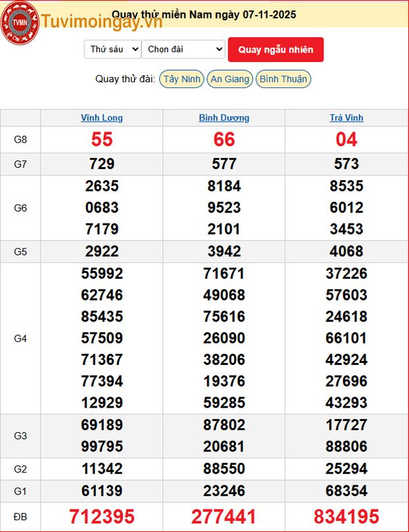This screenshot has height=532, width=409.
Task: Pick the Bình Thuận trial spin option
Action: [283, 79]
